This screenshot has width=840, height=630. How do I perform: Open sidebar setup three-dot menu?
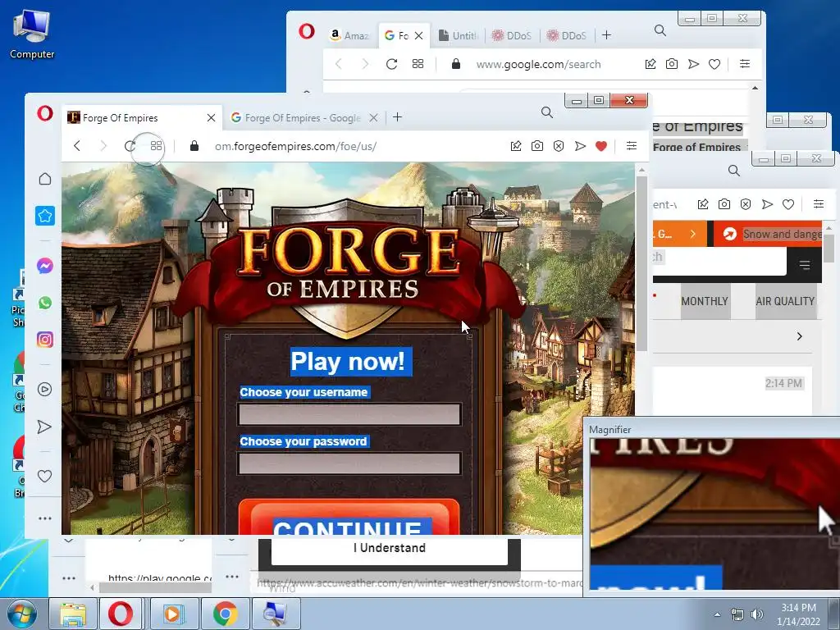(45, 518)
